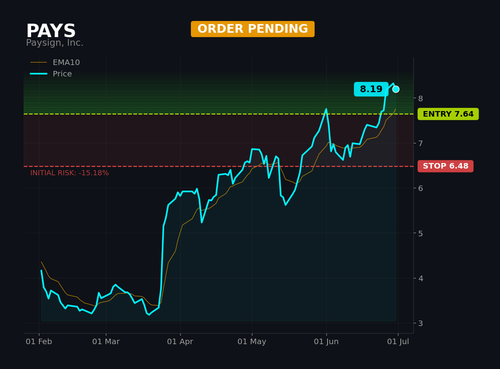Click the PAYS ticker symbol title
The width and height of the screenshot is (500, 369).
pos(51,31)
